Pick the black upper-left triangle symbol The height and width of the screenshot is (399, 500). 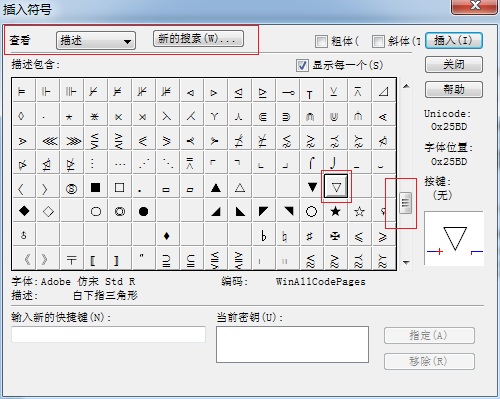pos(263,211)
